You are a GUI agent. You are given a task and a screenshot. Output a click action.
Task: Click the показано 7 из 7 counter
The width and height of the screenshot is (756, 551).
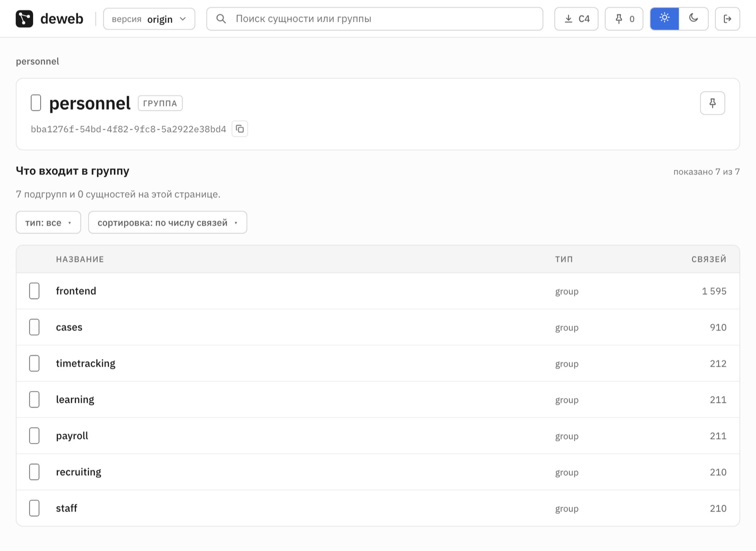click(x=706, y=172)
